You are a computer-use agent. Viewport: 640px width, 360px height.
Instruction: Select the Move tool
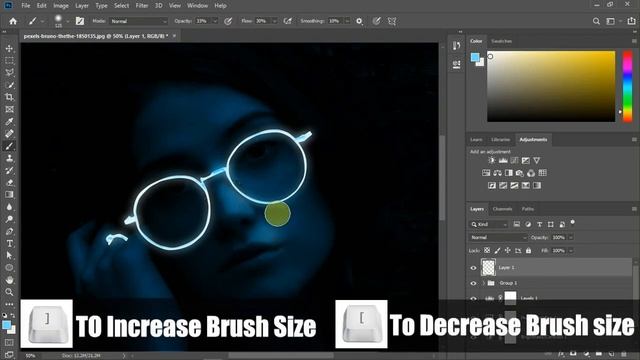[9, 48]
